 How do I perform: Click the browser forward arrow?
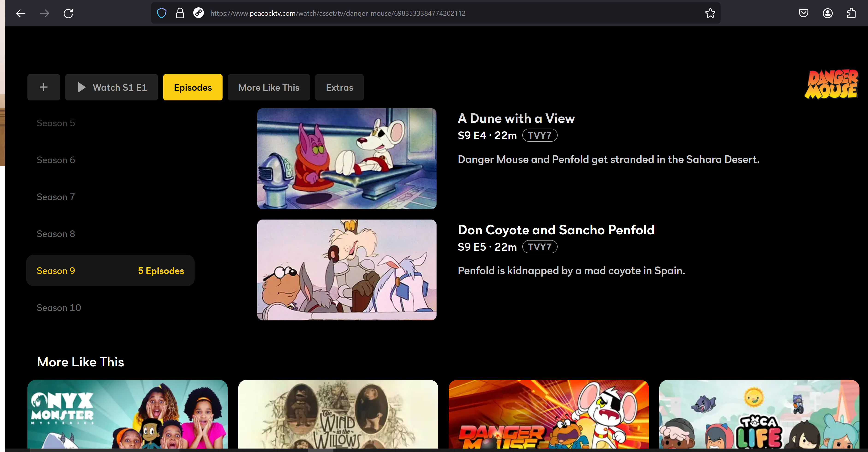click(x=45, y=13)
